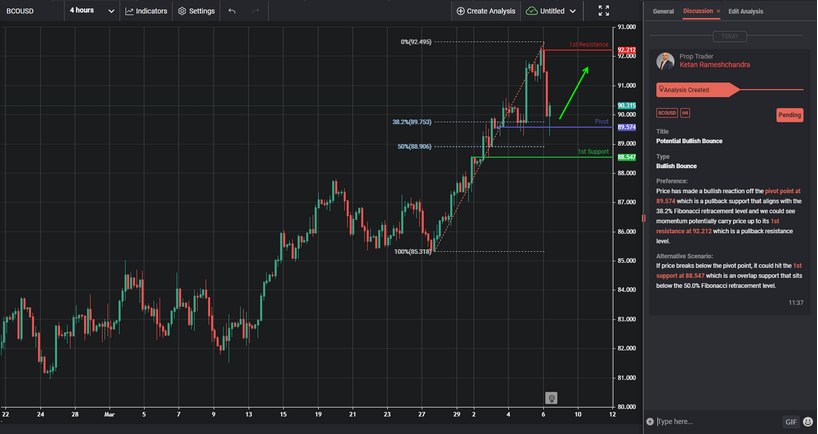Click the TODAY date separator
This screenshot has height=434, width=818.
[729, 36]
